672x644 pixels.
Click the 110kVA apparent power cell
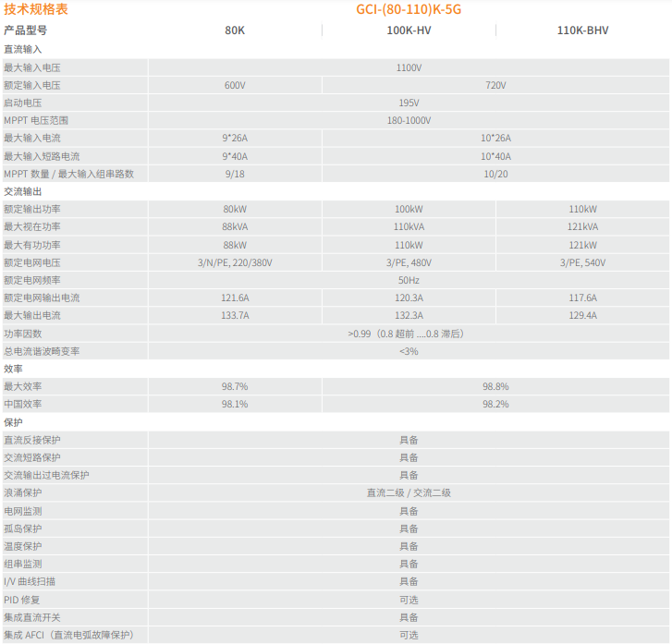[409, 226]
